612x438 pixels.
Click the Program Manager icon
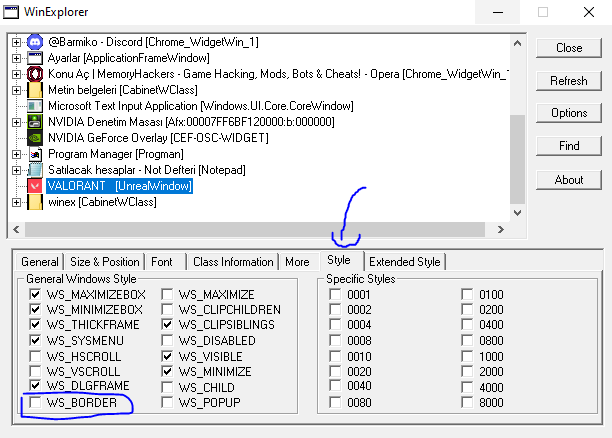(x=35, y=154)
